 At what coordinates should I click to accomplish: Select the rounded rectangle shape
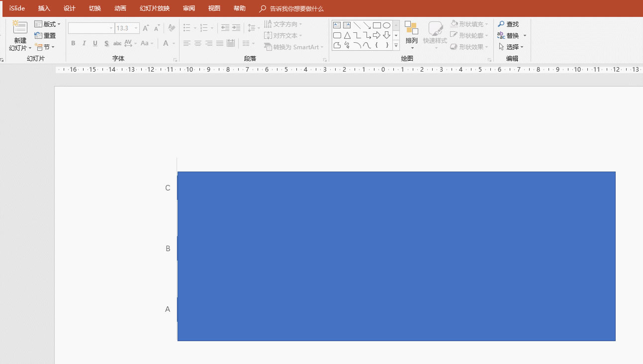[x=337, y=35]
